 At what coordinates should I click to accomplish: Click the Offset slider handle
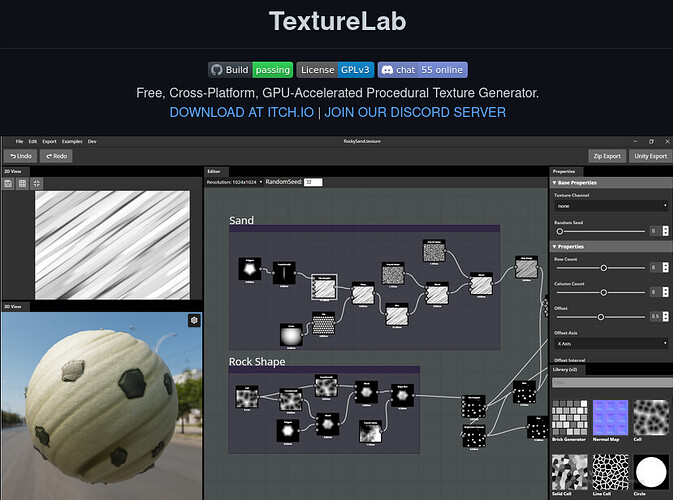(601, 317)
